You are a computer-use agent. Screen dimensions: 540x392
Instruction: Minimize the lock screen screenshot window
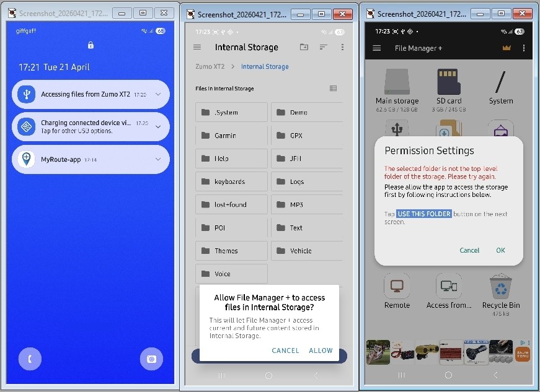(x=122, y=13)
